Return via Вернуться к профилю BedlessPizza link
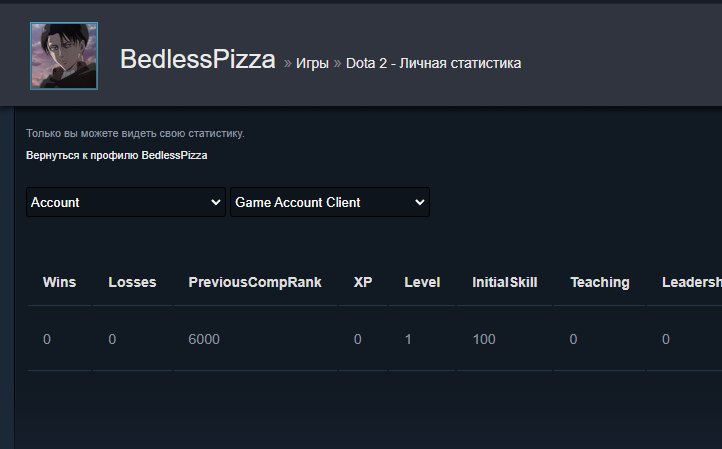 tap(116, 155)
